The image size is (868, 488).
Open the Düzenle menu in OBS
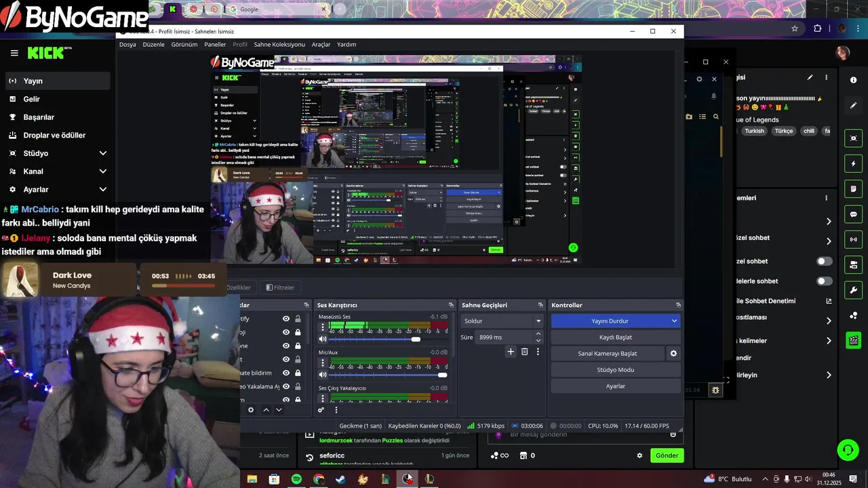click(153, 44)
